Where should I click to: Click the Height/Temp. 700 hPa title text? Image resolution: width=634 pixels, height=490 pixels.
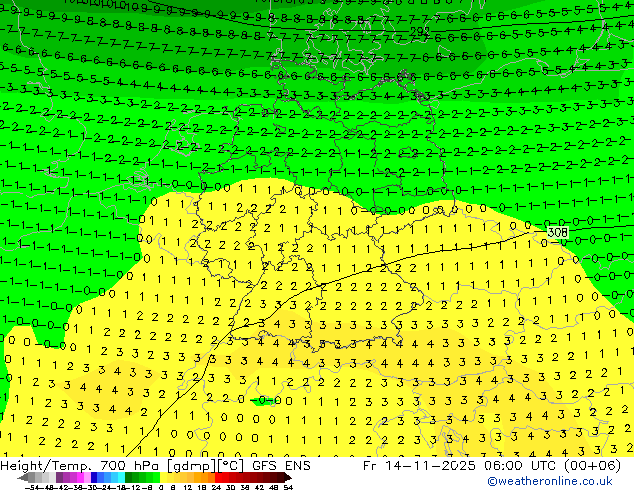[x=80, y=466]
